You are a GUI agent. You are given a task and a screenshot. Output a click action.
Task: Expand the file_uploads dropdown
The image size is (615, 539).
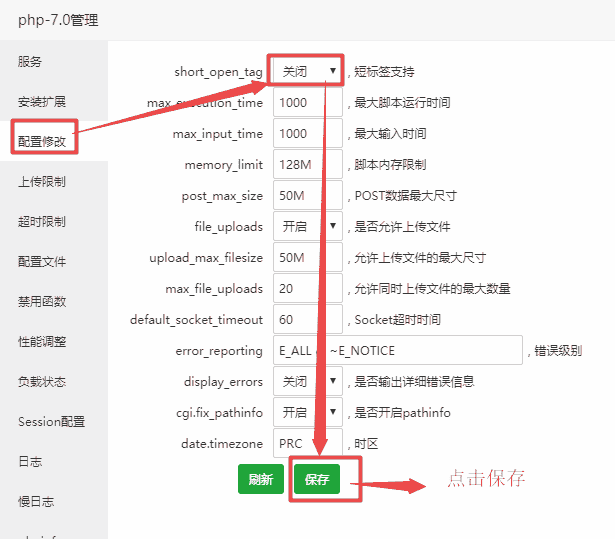[308, 226]
